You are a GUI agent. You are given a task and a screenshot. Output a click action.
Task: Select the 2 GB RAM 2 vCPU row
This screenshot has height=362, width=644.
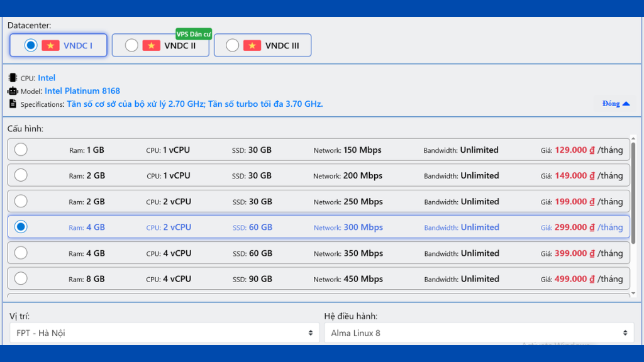[x=21, y=201]
